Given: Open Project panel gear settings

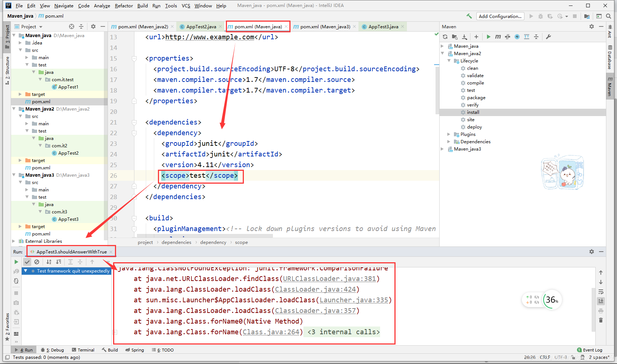Looking at the screenshot, I should point(93,26).
